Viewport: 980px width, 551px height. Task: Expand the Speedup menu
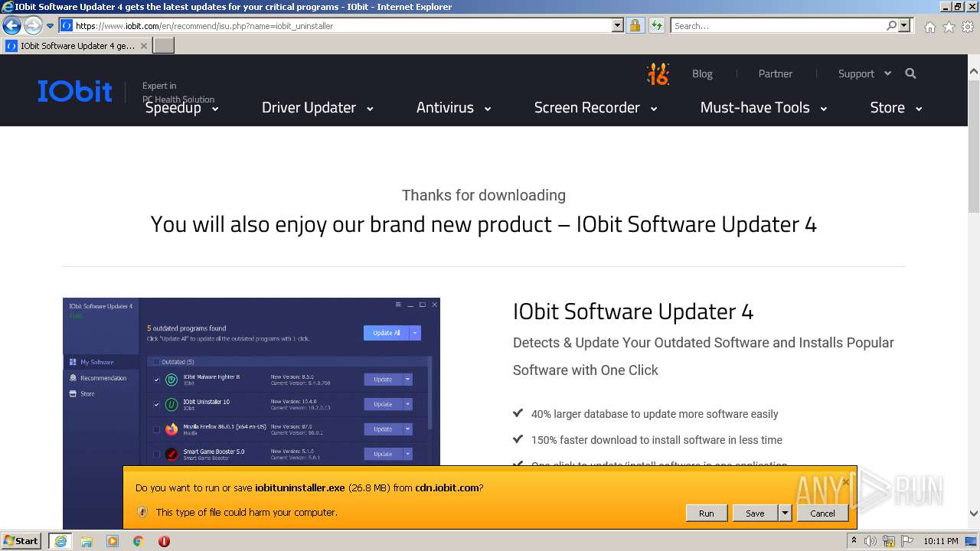click(x=182, y=108)
